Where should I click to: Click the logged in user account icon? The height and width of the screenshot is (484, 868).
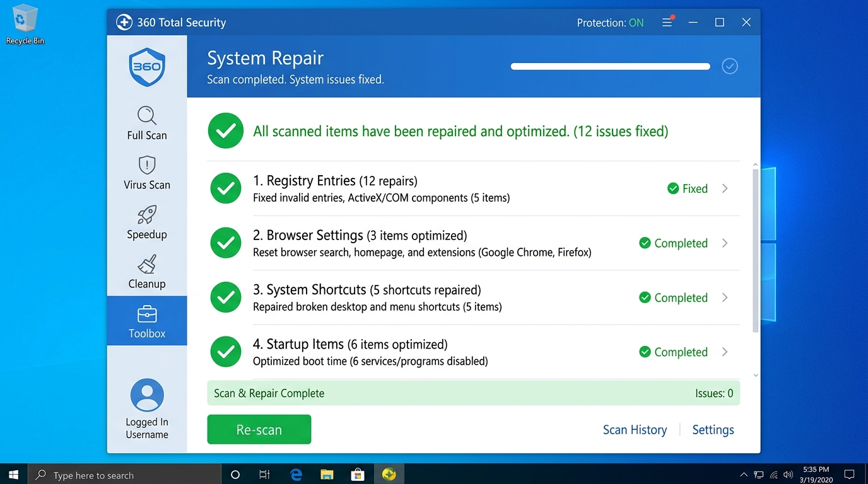[146, 395]
